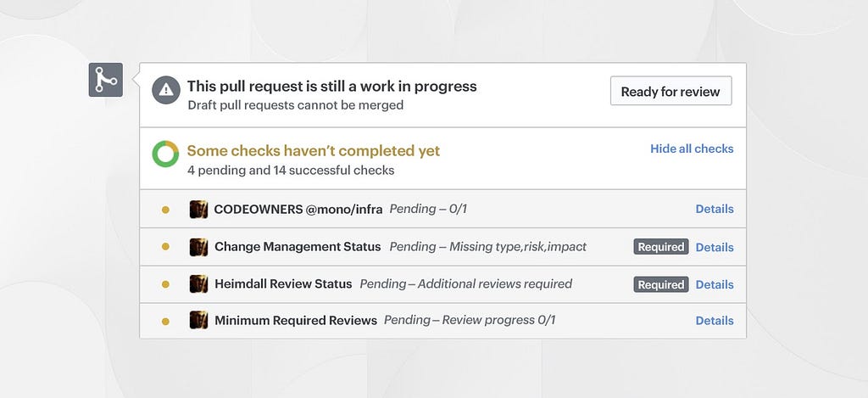Mark pull request Ready for review
Image resolution: width=868 pixels, height=398 pixels.
(671, 91)
